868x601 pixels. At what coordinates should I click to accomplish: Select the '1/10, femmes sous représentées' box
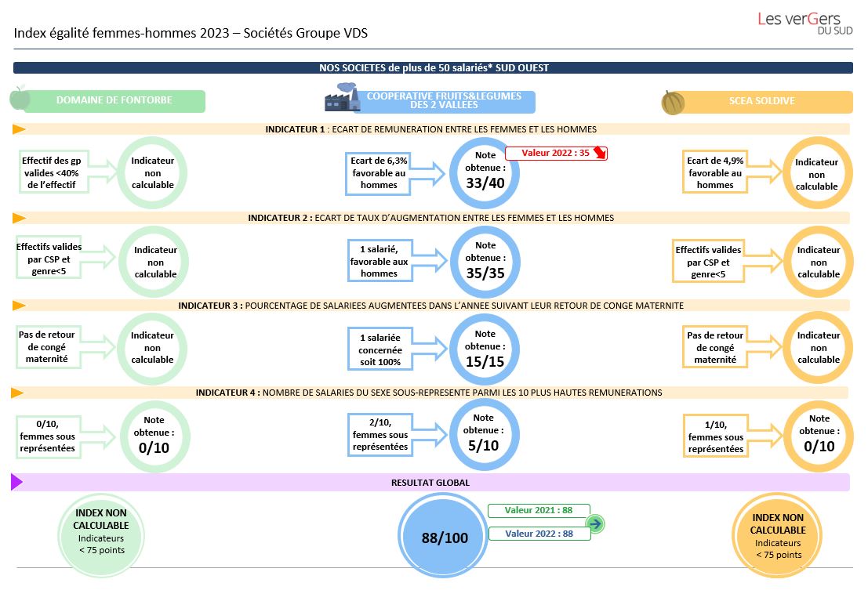[x=716, y=436]
